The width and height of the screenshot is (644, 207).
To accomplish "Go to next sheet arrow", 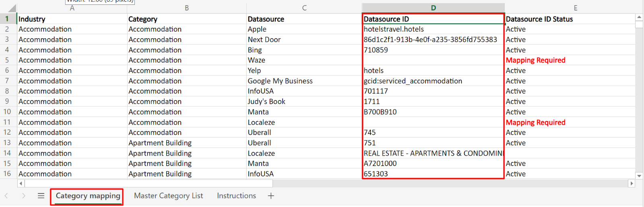I will pos(24,196).
